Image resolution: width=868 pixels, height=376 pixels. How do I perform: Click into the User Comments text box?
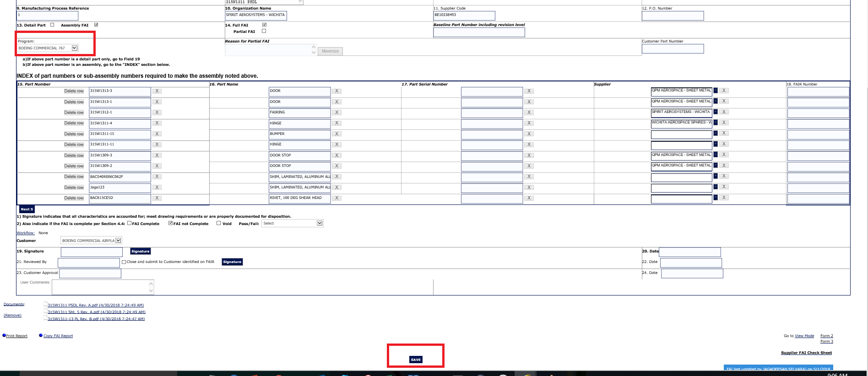pos(100,287)
